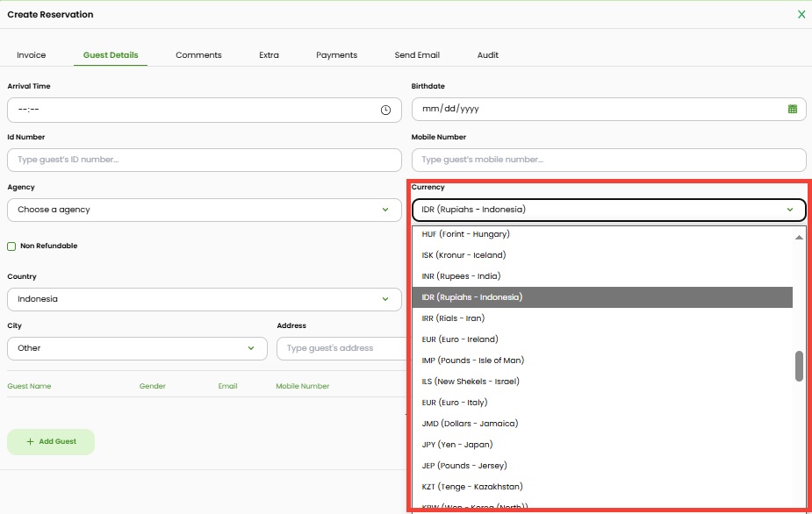
Task: Focus the Arrival Time input field
Action: 205,110
